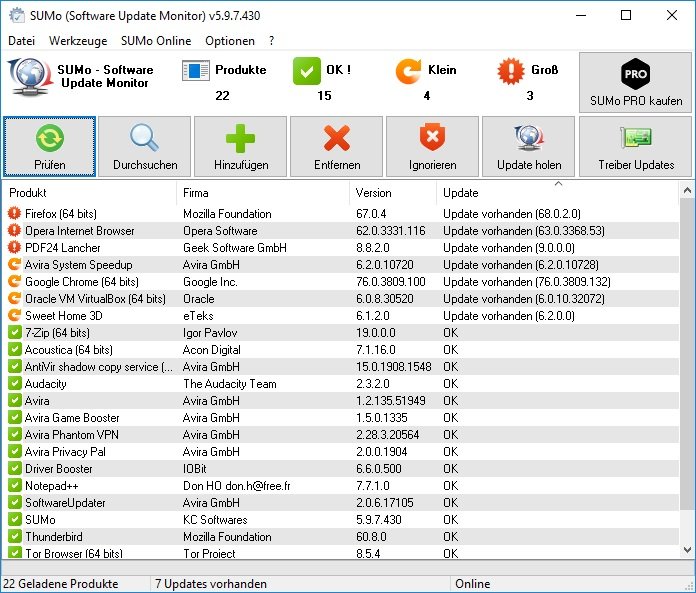The image size is (696, 593).
Task: Click the orange Klein update icon
Action: click(408, 71)
